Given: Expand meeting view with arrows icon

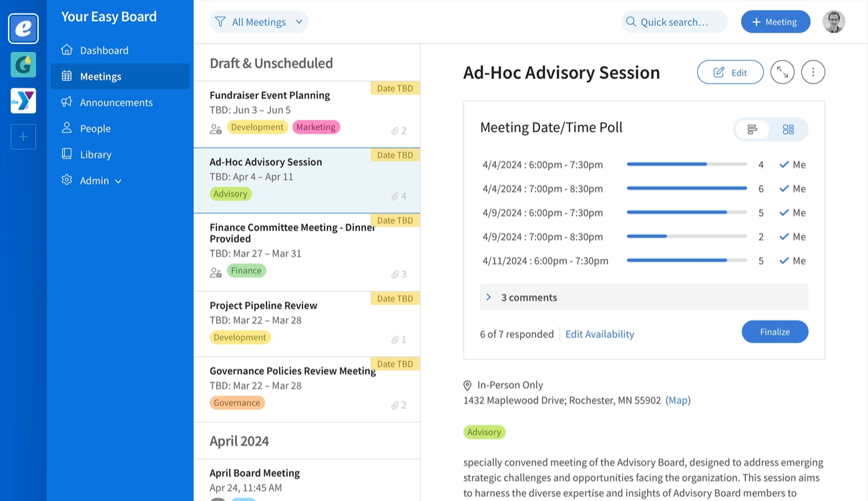Looking at the screenshot, I should coord(783,72).
